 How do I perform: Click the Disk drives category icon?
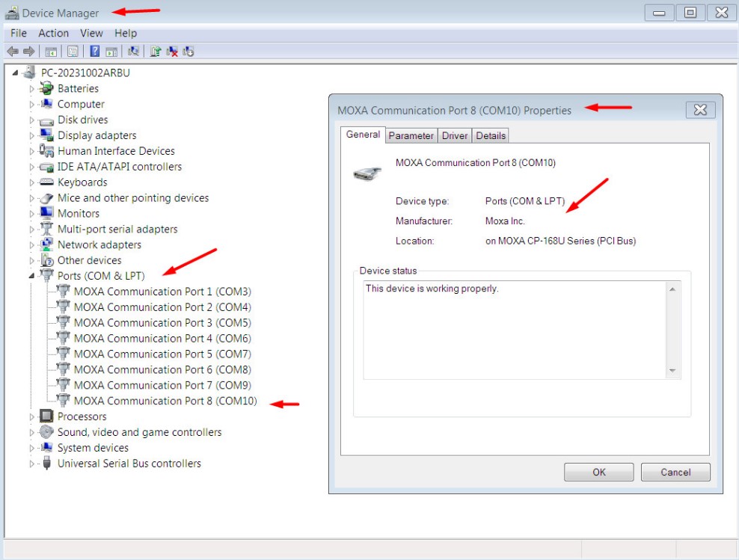[x=46, y=120]
